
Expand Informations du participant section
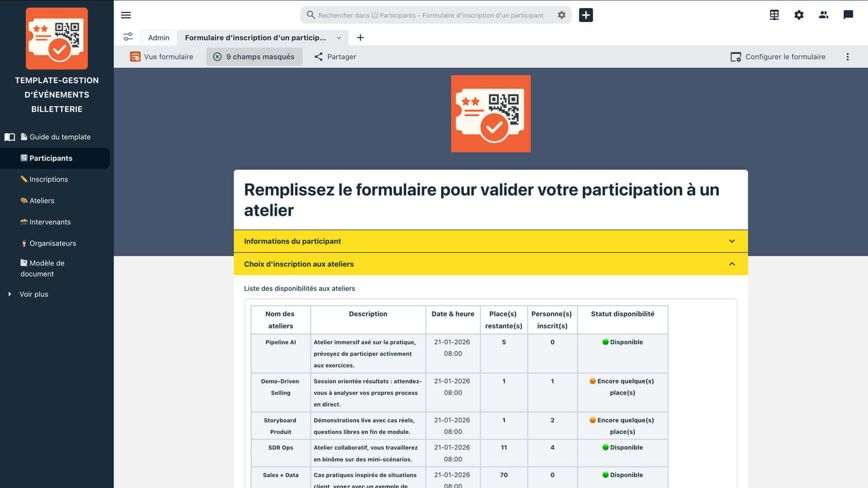point(732,241)
